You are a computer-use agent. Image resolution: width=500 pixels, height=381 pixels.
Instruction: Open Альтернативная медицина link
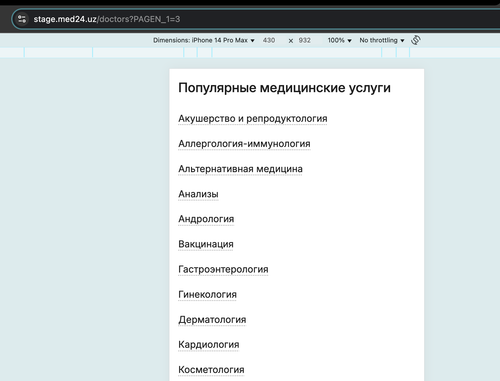point(240,169)
